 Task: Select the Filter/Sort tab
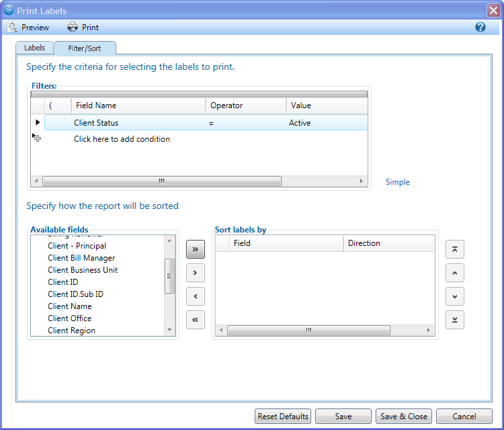(85, 48)
